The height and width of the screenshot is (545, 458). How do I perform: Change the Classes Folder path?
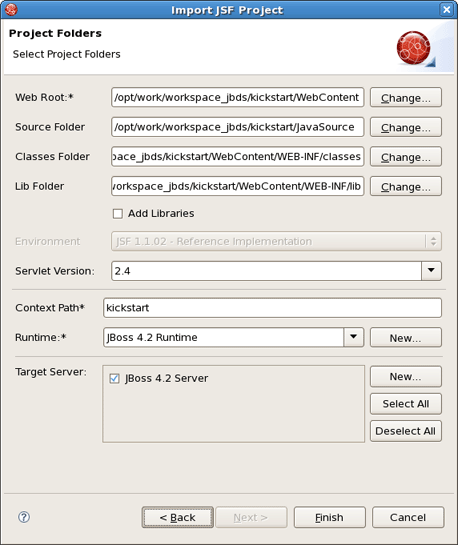coord(406,157)
